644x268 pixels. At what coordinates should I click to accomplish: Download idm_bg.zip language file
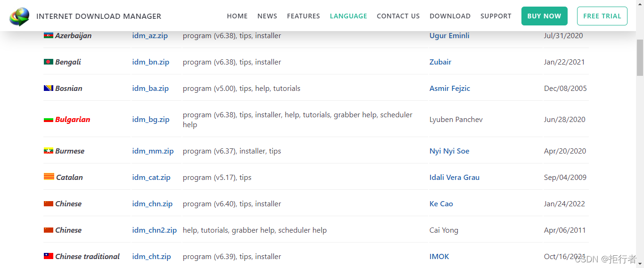(x=151, y=120)
